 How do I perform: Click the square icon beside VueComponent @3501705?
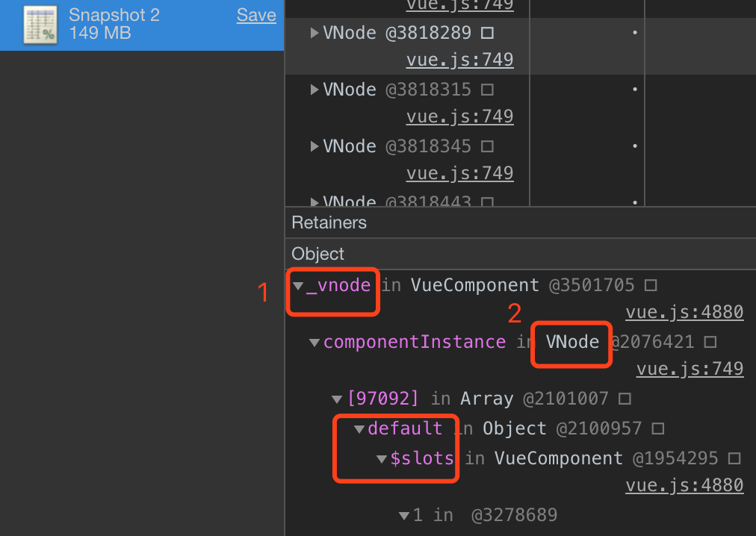click(x=651, y=285)
